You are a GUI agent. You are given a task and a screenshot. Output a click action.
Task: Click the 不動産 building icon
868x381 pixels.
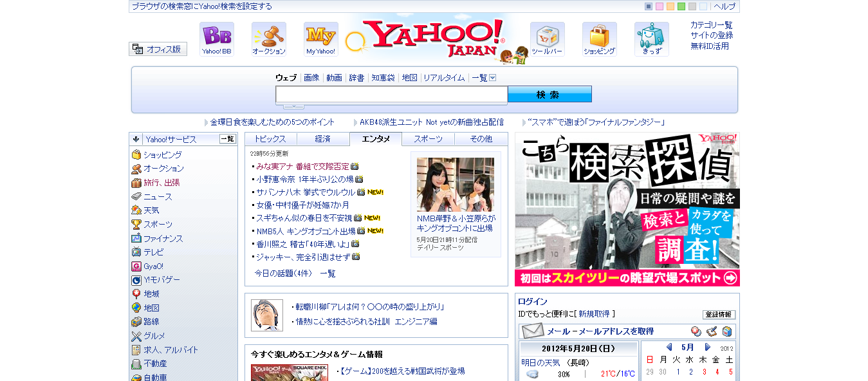136,364
